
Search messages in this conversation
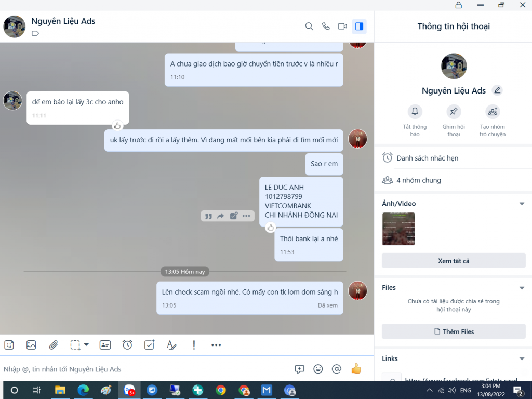click(309, 26)
